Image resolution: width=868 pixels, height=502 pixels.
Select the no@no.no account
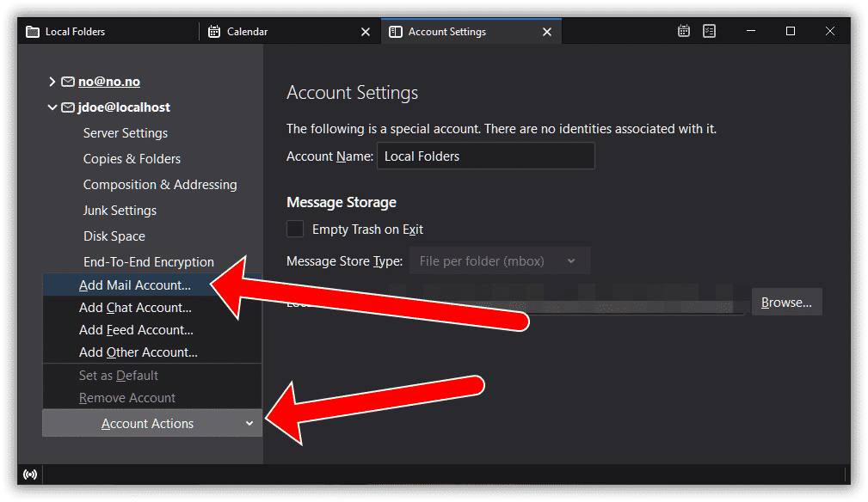click(x=109, y=82)
